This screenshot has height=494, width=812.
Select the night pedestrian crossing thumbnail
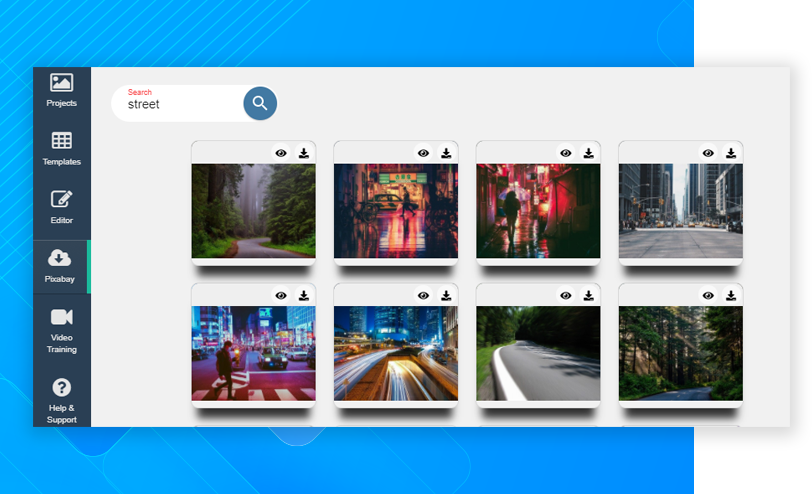coord(253,353)
